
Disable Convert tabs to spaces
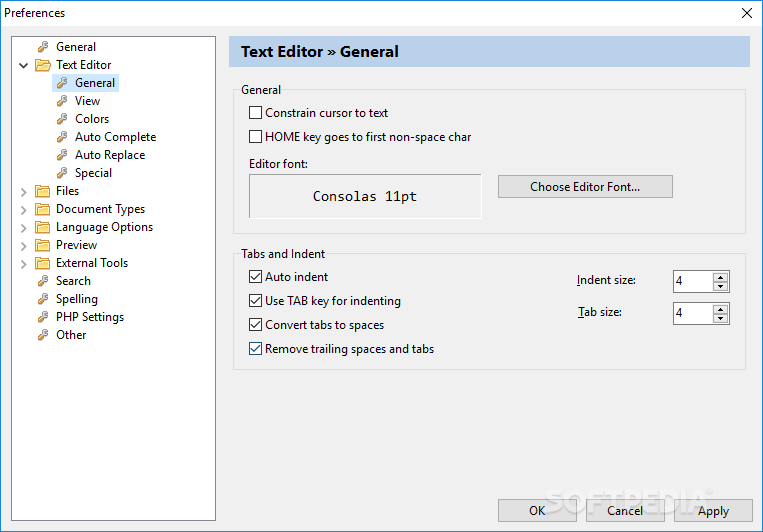click(x=255, y=325)
